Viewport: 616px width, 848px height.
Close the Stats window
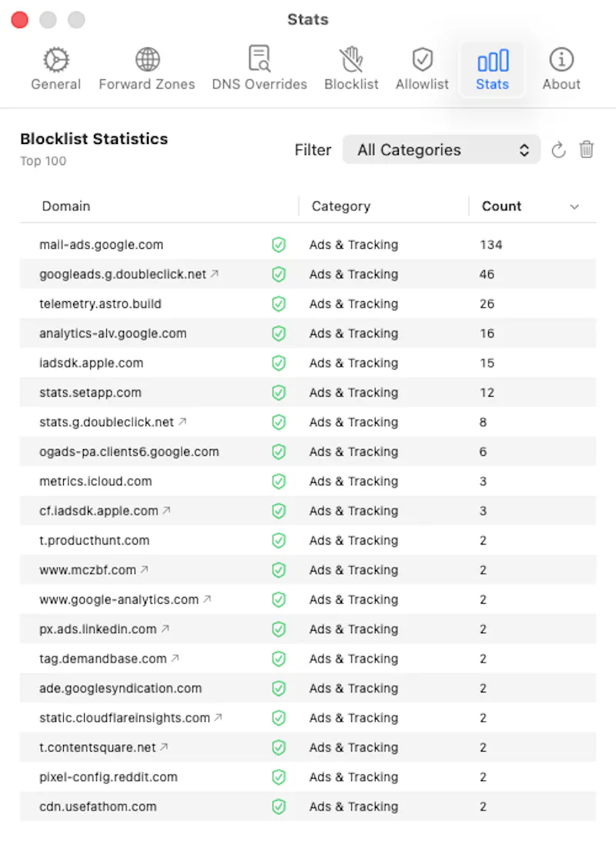click(20, 19)
